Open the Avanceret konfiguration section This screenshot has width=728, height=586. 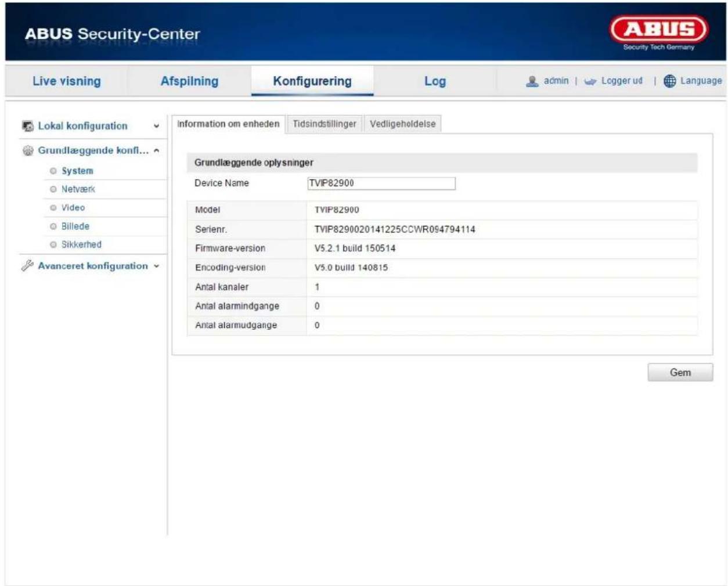pyautogui.click(x=93, y=266)
